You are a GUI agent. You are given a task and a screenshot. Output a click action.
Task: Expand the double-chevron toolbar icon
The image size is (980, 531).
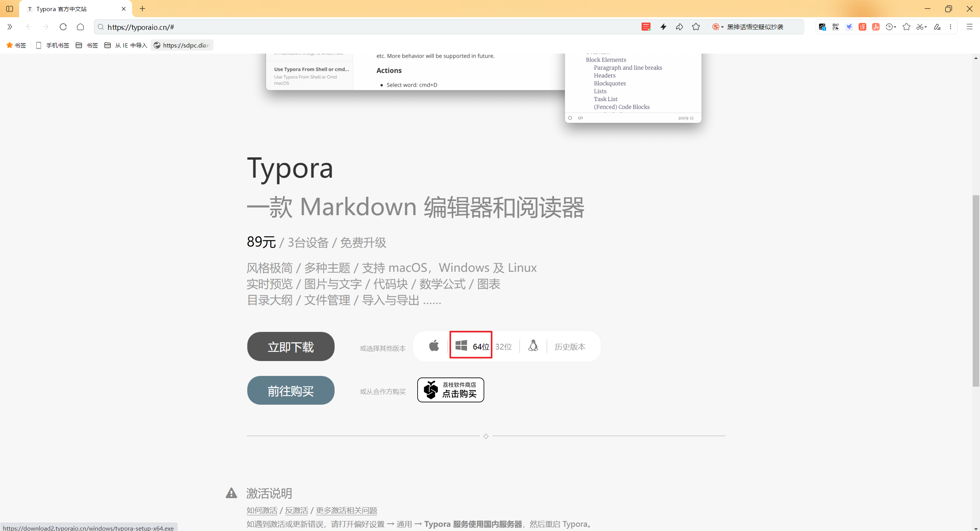click(x=10, y=27)
